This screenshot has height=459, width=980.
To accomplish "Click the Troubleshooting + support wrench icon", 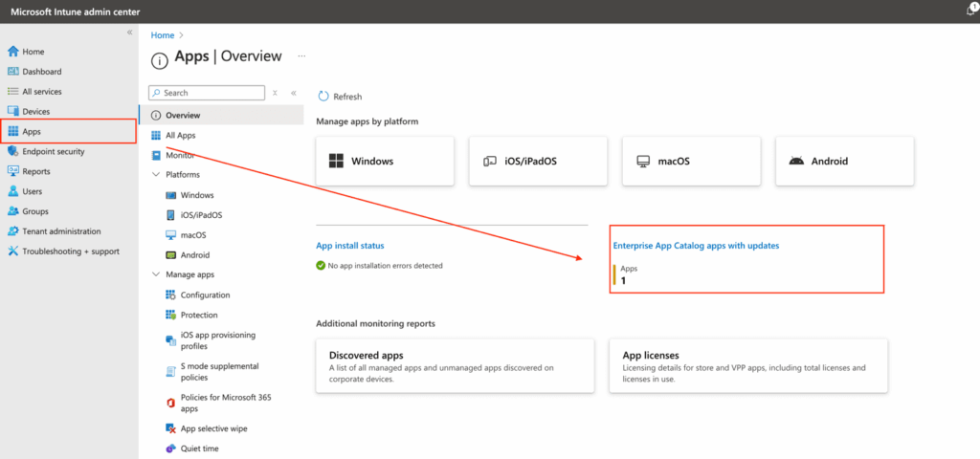I will (13, 251).
